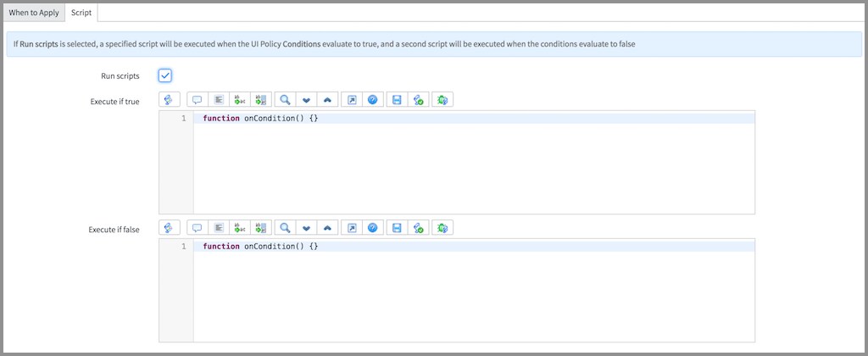Click Replace icon in Execute if true toolbar

pyautogui.click(x=240, y=100)
